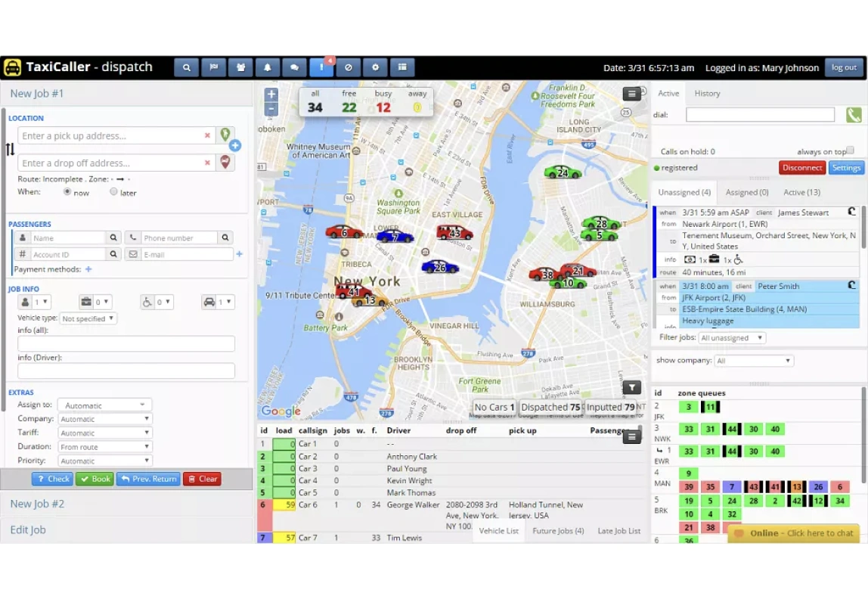Open the Late Job List tab
Screen dimensions: 868x599
coord(619,530)
